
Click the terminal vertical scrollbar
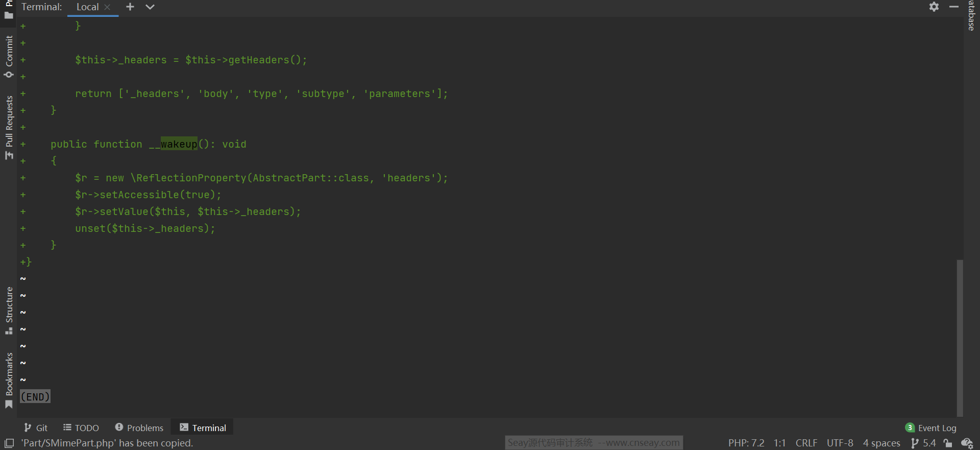(960, 337)
